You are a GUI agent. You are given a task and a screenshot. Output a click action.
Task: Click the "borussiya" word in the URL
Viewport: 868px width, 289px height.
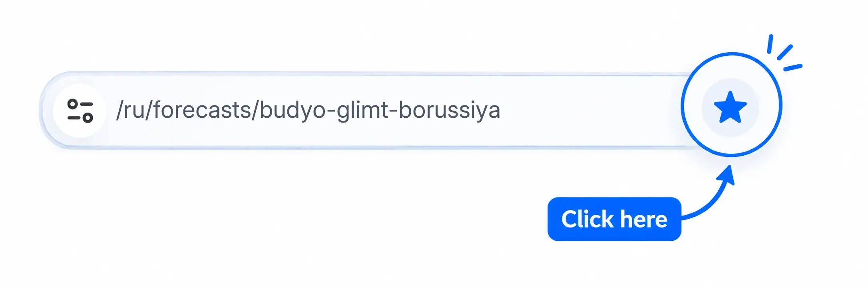[x=450, y=111]
